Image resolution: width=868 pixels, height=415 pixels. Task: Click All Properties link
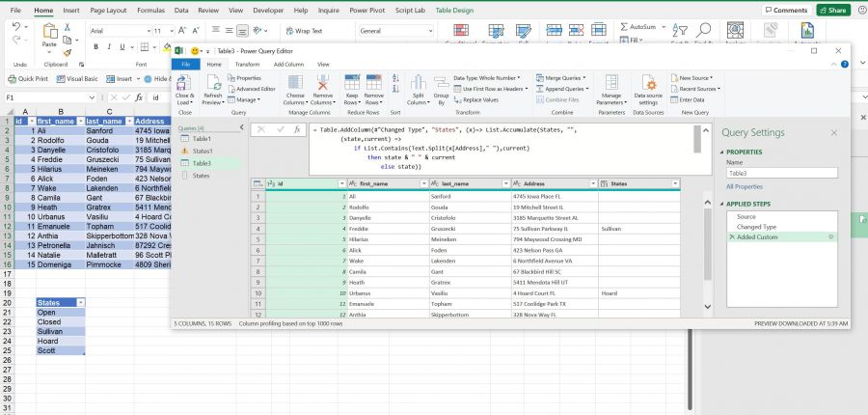[x=745, y=186]
